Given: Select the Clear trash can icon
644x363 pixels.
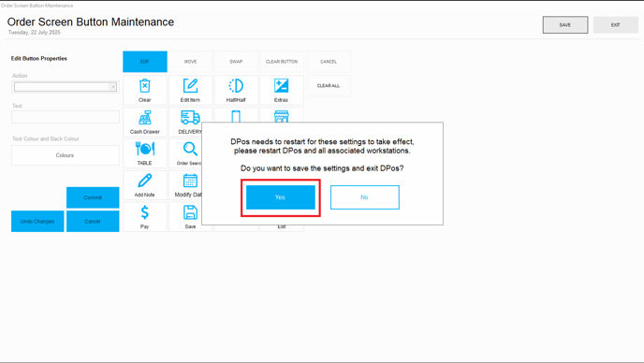Looking at the screenshot, I should (x=144, y=86).
